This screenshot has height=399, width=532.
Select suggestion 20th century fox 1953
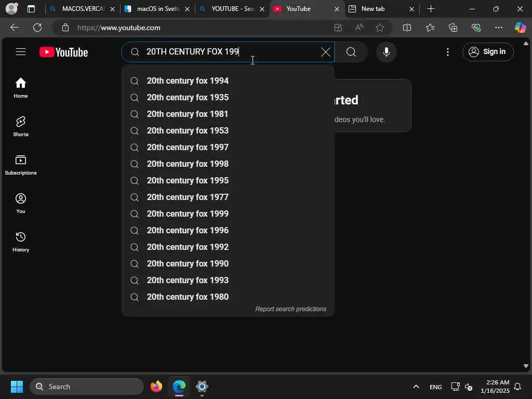click(x=228, y=130)
